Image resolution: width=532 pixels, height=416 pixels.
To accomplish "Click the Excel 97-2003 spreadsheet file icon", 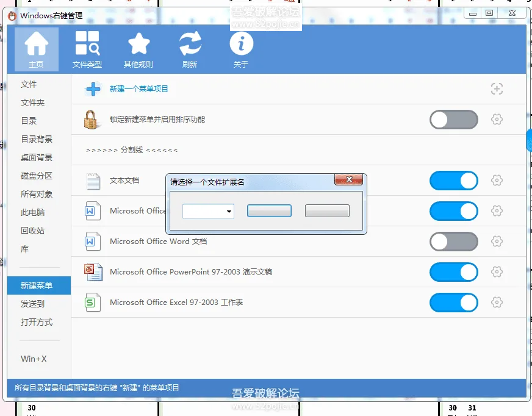I will click(93, 303).
